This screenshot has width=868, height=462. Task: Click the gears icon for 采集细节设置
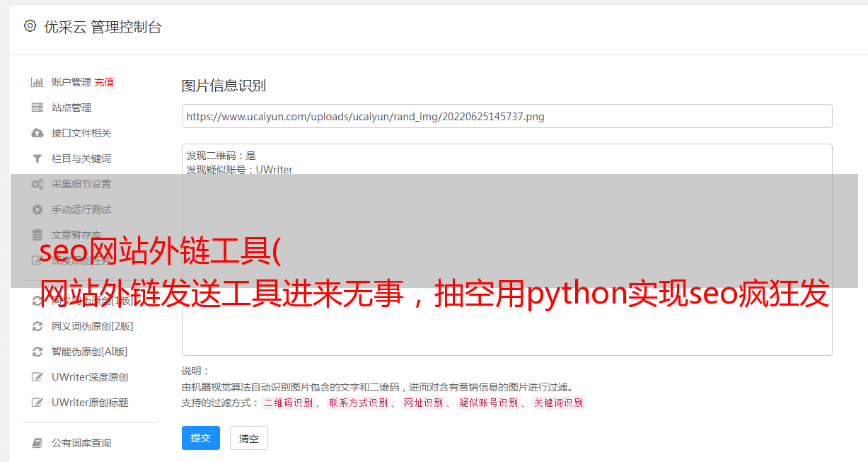coord(37,184)
